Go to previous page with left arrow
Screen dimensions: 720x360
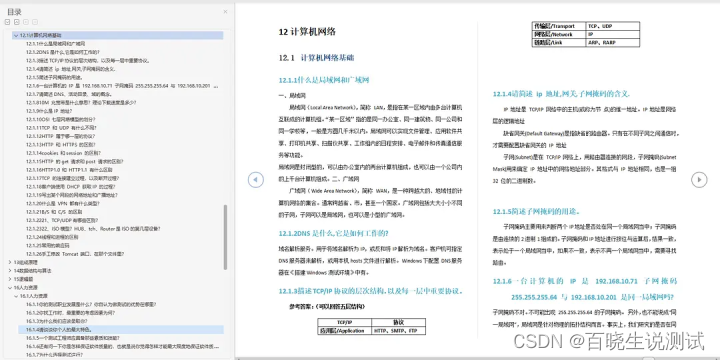click(256, 180)
